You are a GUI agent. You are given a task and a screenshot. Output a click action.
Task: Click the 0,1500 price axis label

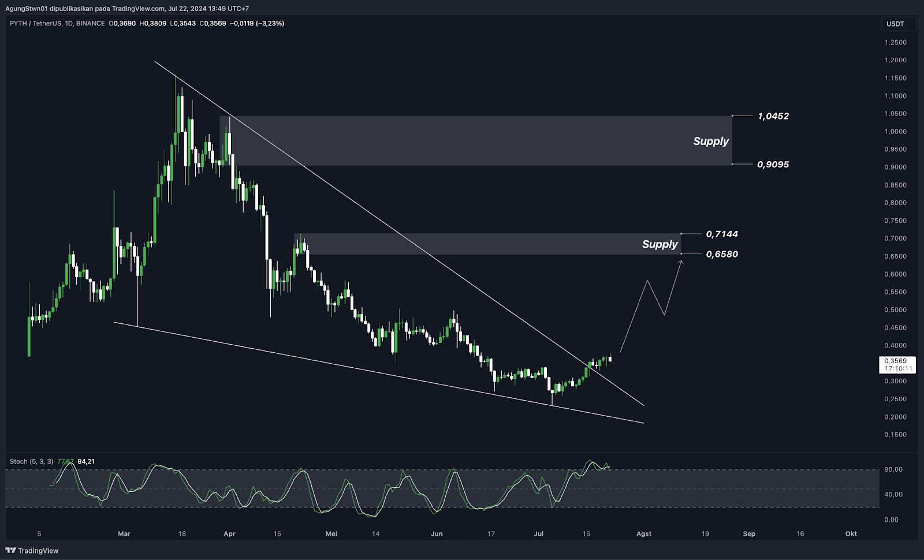896,435
